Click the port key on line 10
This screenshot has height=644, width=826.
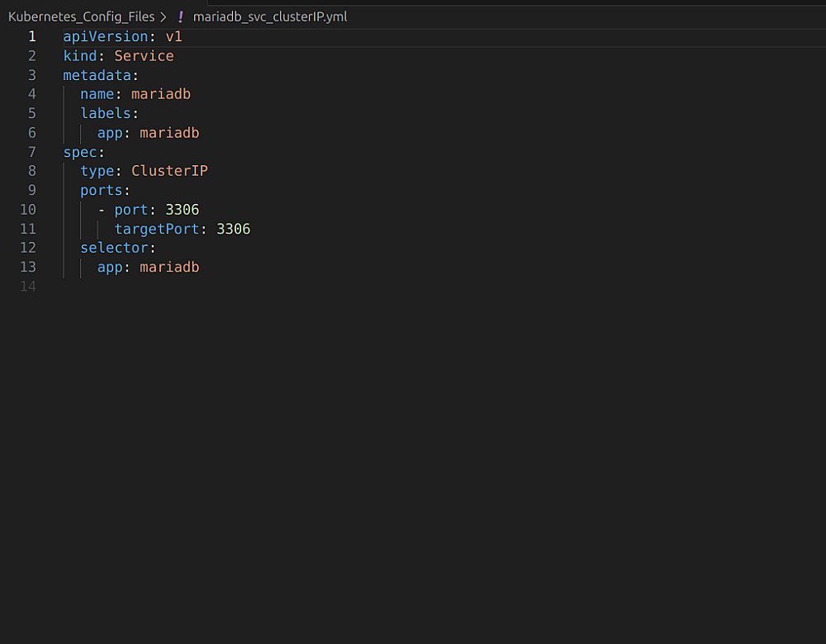tap(131, 210)
